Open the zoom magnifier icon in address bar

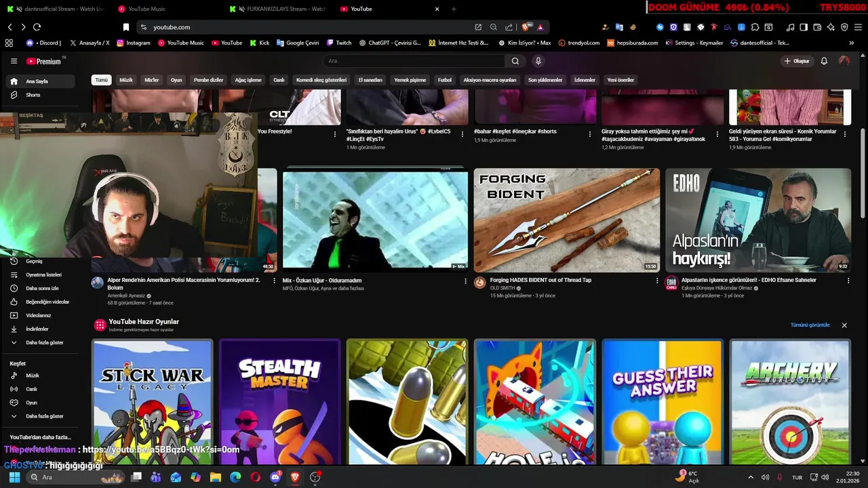[494, 27]
